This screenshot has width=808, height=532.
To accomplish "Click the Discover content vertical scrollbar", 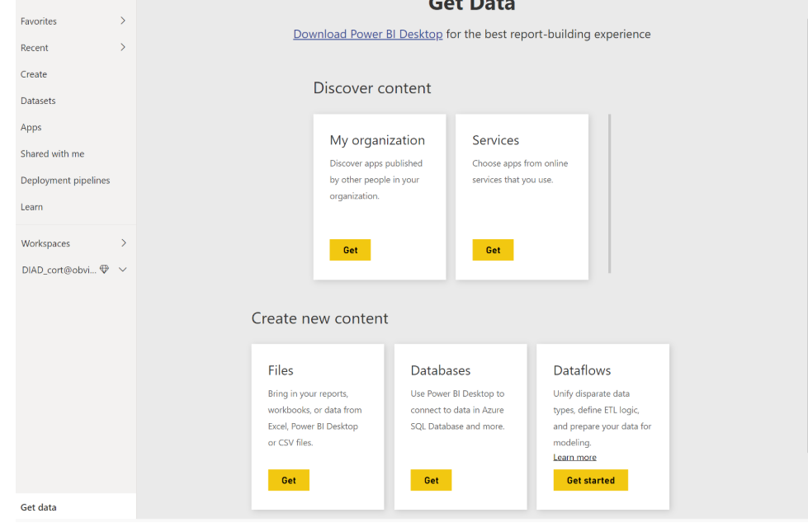I will point(610,194).
